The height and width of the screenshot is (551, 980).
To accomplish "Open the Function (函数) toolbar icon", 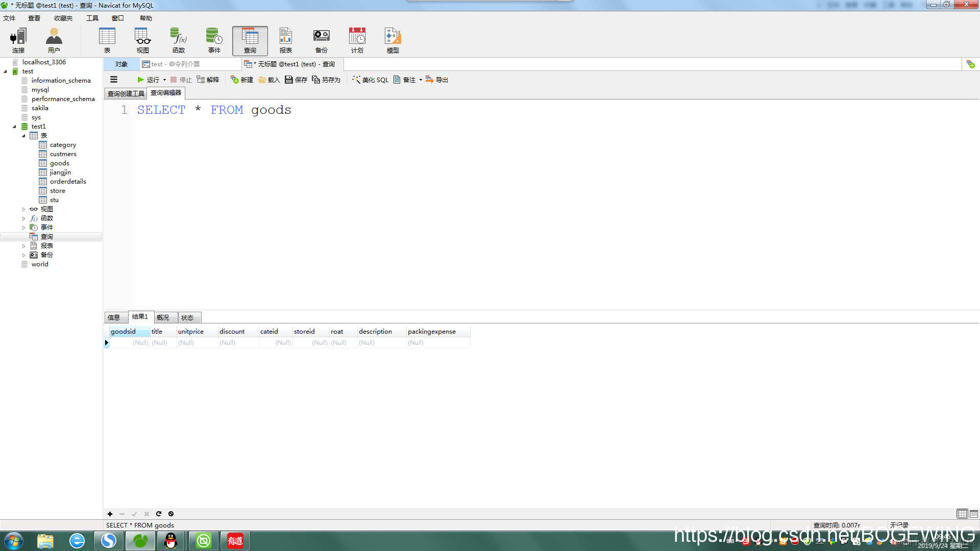I will [179, 40].
